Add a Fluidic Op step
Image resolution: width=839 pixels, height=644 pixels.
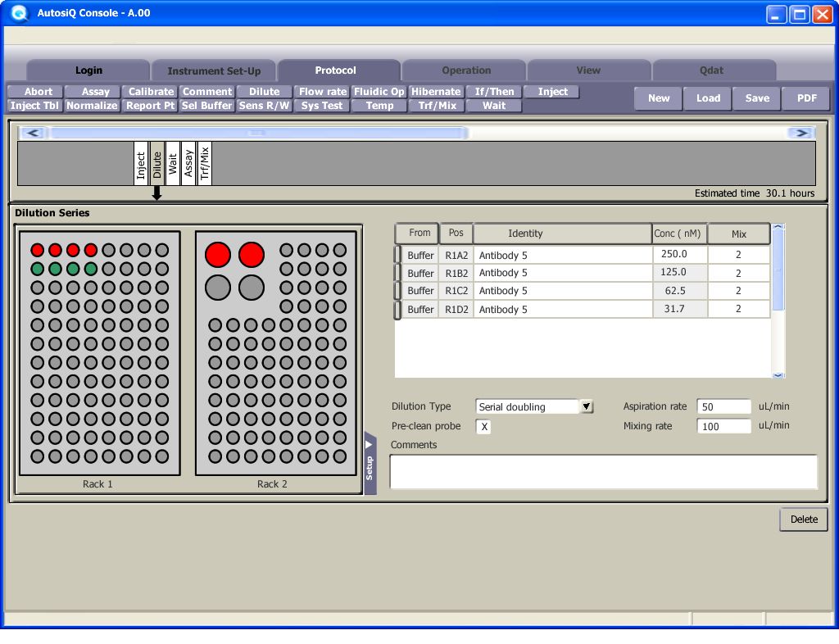pyautogui.click(x=379, y=92)
